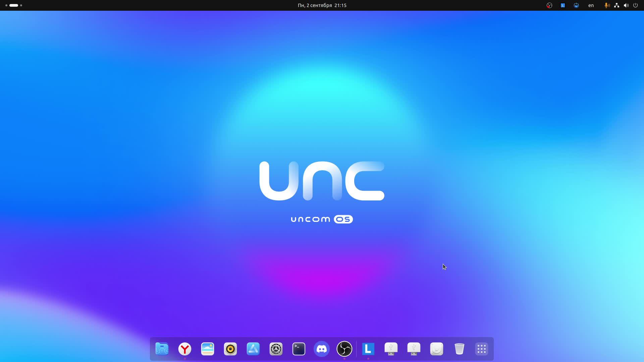
Task: Launch the Terminal from the dock
Action: tap(299, 349)
